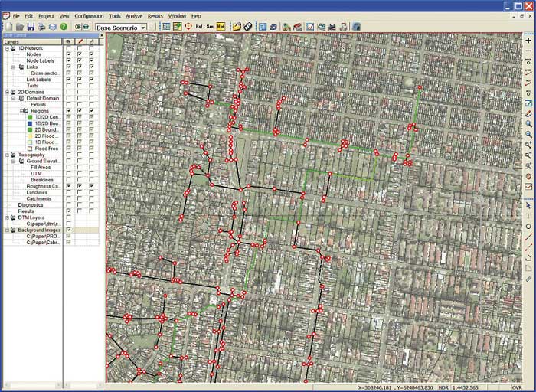The width and height of the screenshot is (536, 392).
Task: Click the minus tool in right toolbar
Action: coord(528,51)
